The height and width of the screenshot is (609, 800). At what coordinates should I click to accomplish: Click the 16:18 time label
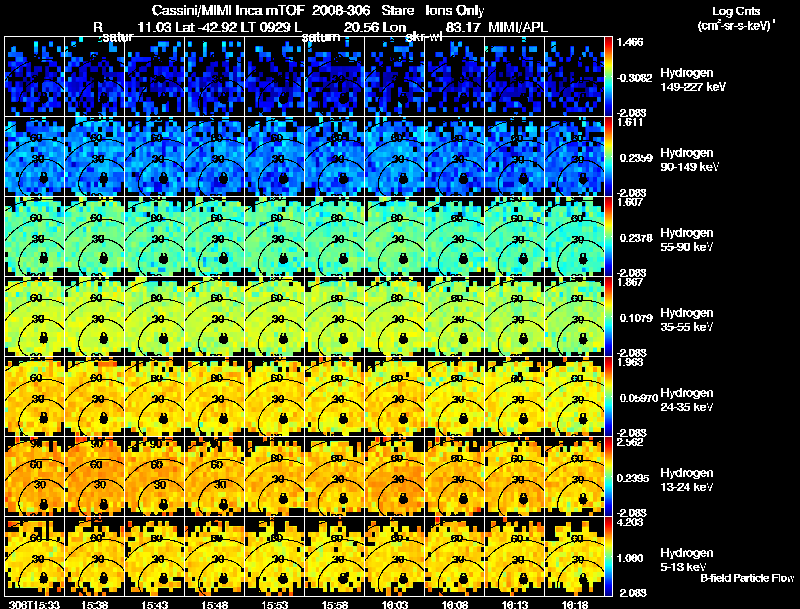coord(574,604)
